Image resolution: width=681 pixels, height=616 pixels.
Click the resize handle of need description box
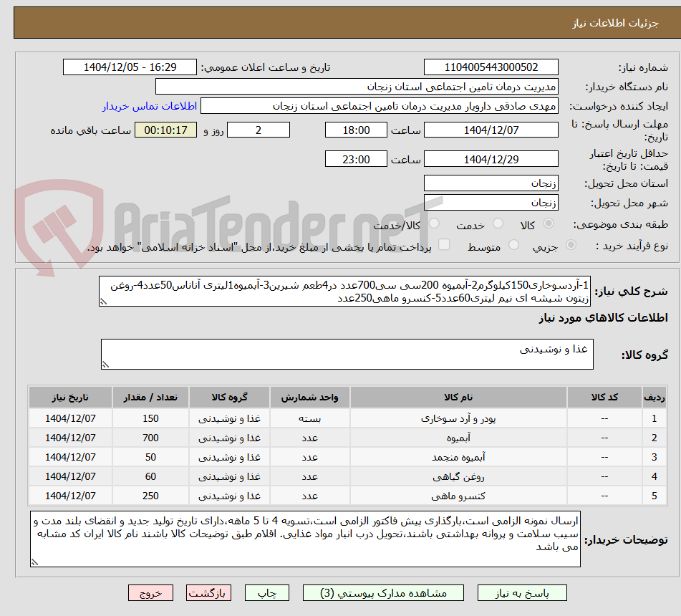click(x=103, y=302)
